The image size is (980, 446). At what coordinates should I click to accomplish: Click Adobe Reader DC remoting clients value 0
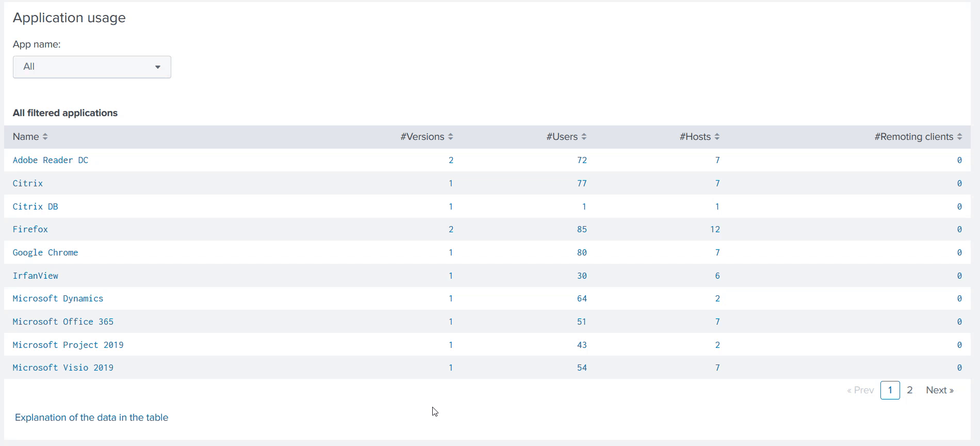click(x=959, y=160)
